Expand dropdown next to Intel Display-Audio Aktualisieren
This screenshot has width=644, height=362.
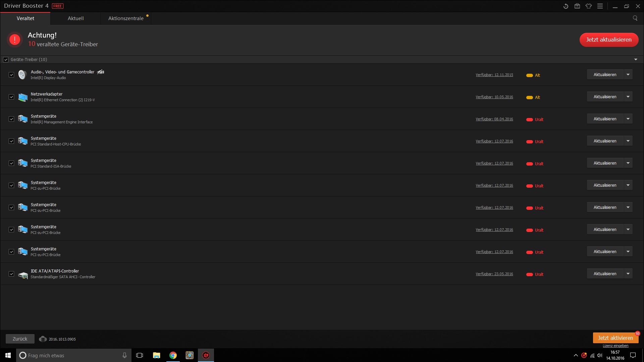pyautogui.click(x=628, y=74)
